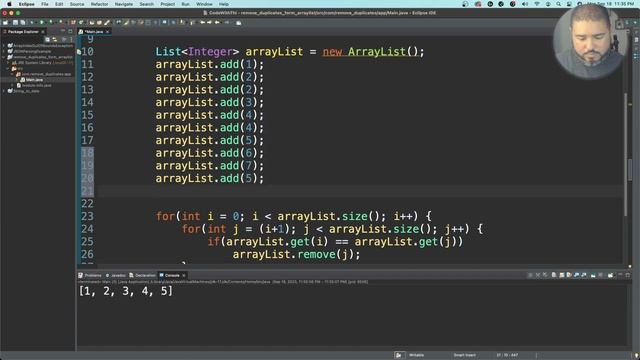Screen dimensions: 640x360
Task: Click the Writable status bar entry
Action: pos(416,355)
